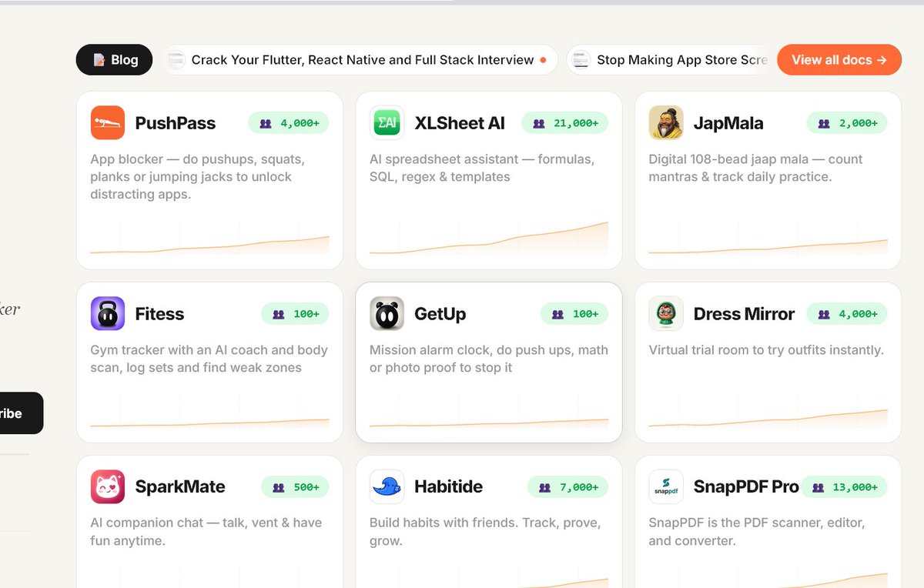924x588 pixels.
Task: Click Habitide 7,000+ users badge
Action: [568, 486]
